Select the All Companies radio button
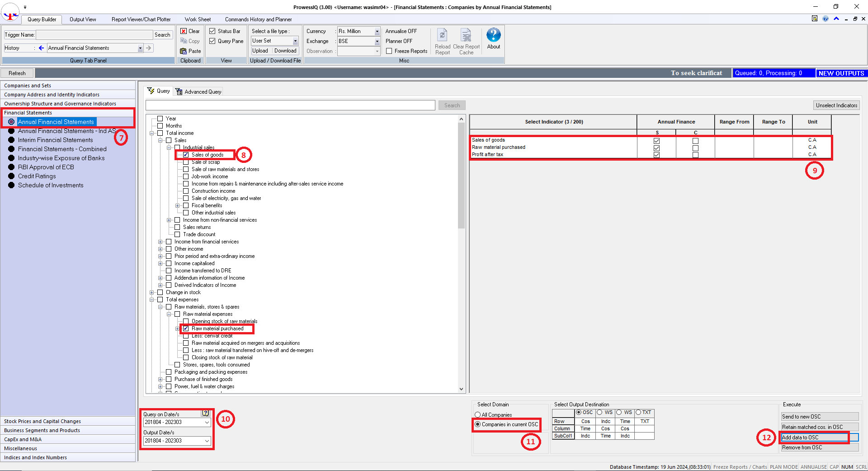 pos(478,415)
